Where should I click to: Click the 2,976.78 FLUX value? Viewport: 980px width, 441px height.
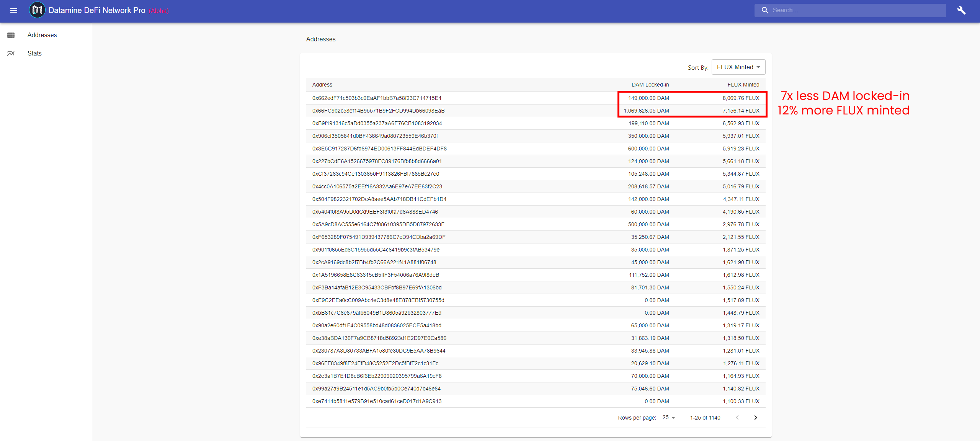pos(741,224)
